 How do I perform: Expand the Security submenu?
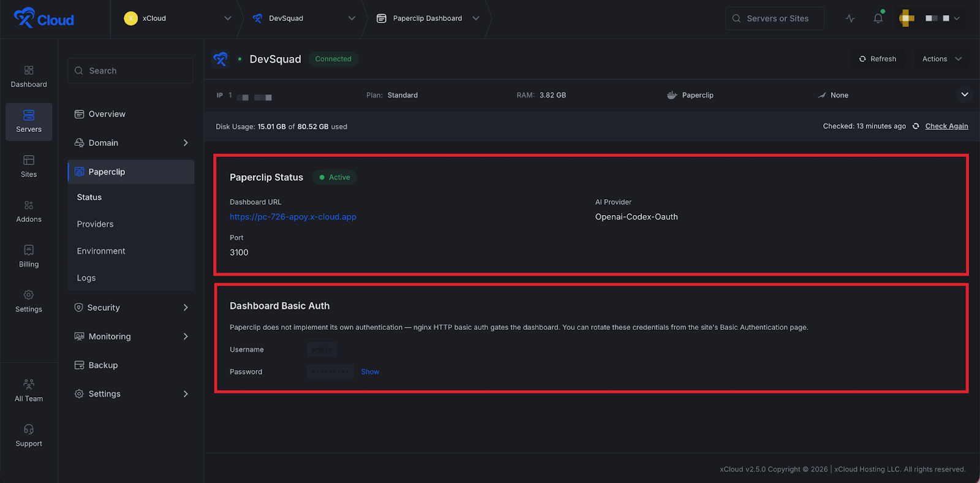click(186, 308)
